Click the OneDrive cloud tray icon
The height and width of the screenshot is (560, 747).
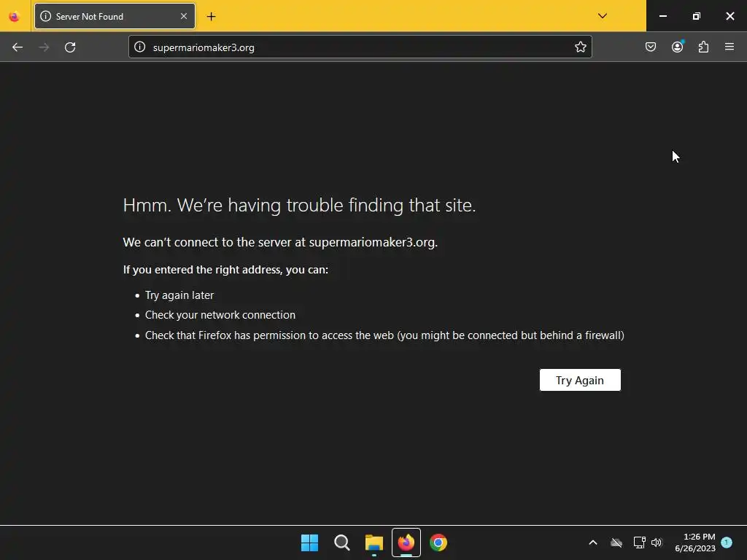[616, 542]
